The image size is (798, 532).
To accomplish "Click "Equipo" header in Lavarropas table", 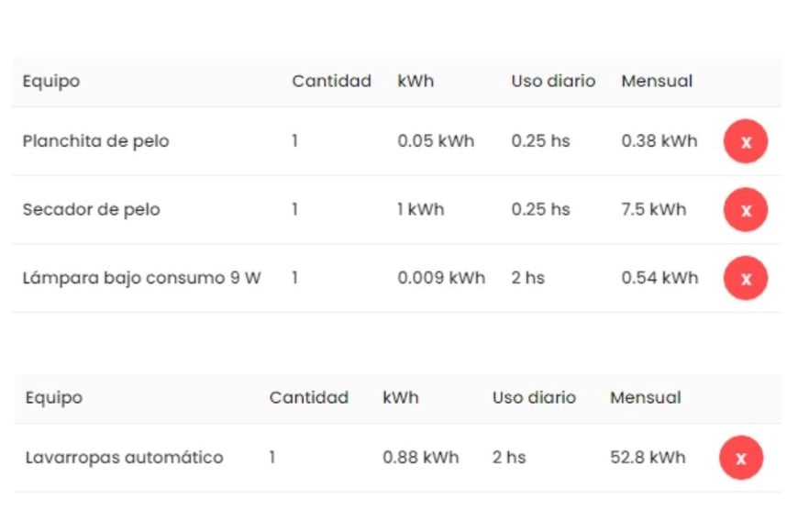I will pos(53,397).
